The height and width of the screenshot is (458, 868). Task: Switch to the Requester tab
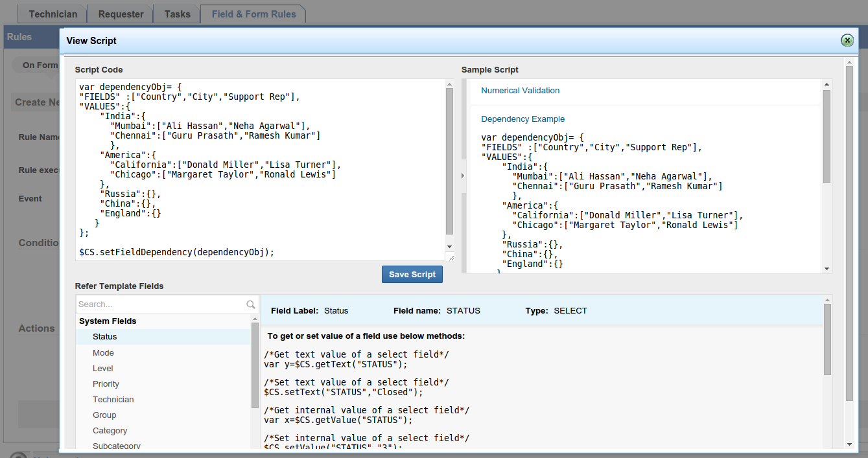(x=121, y=14)
